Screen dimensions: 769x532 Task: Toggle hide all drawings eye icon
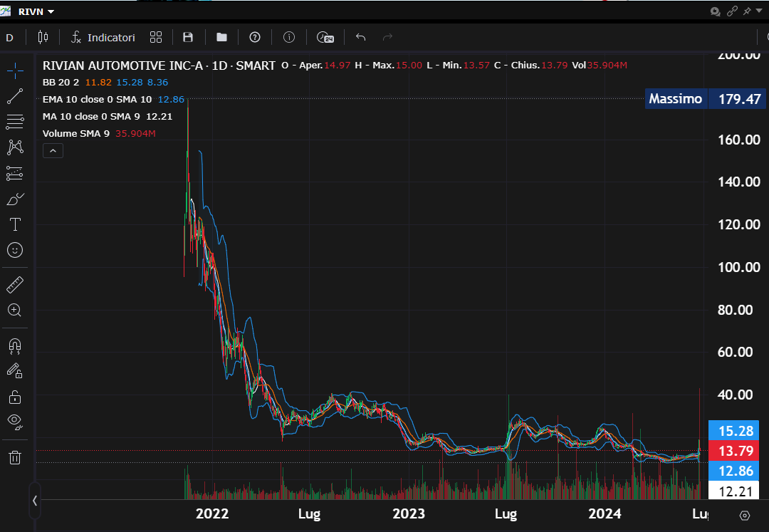click(15, 421)
